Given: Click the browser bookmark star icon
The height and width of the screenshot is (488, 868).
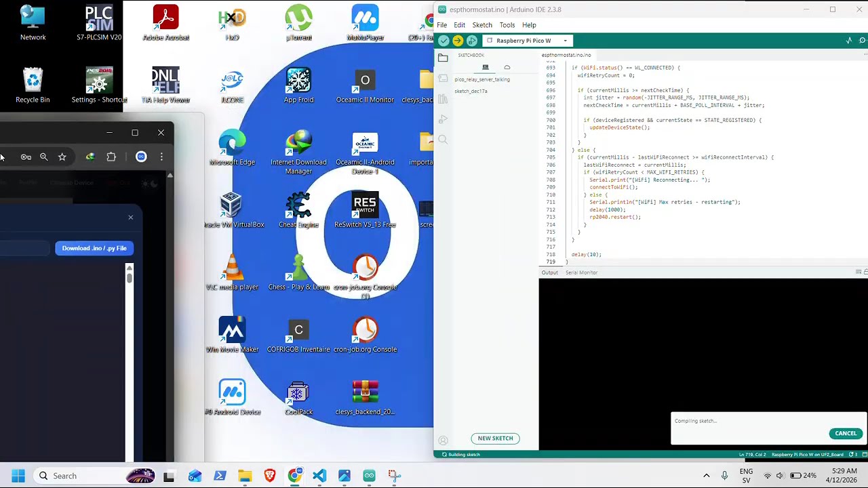Looking at the screenshot, I should (62, 157).
